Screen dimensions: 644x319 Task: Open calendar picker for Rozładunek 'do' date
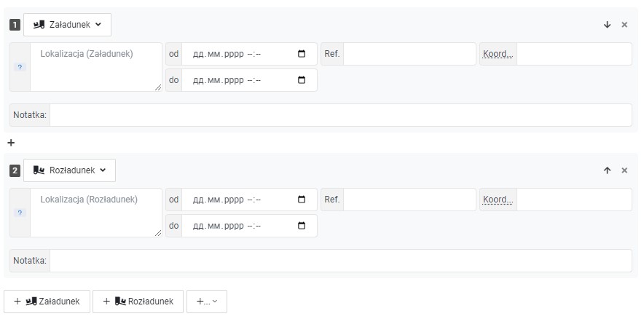(x=302, y=226)
